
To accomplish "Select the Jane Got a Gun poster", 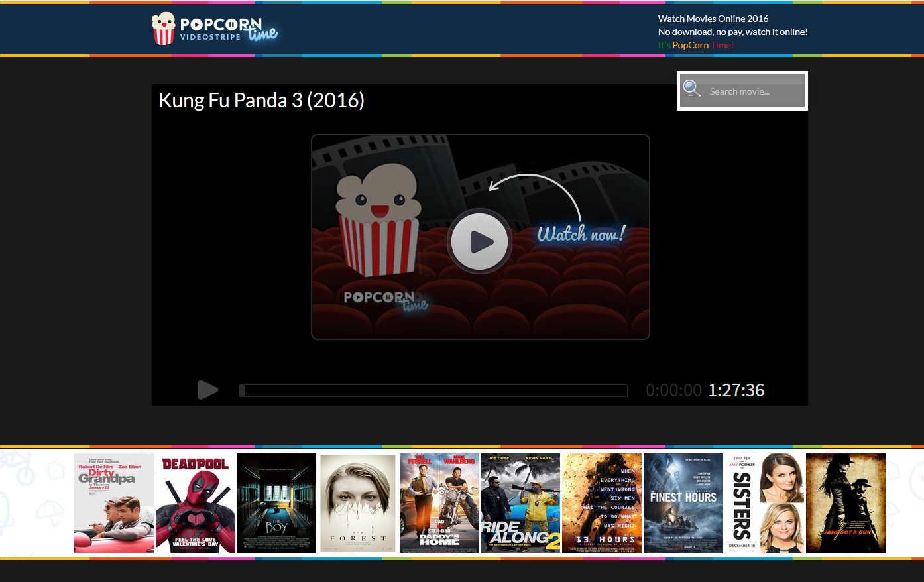I will (x=846, y=503).
